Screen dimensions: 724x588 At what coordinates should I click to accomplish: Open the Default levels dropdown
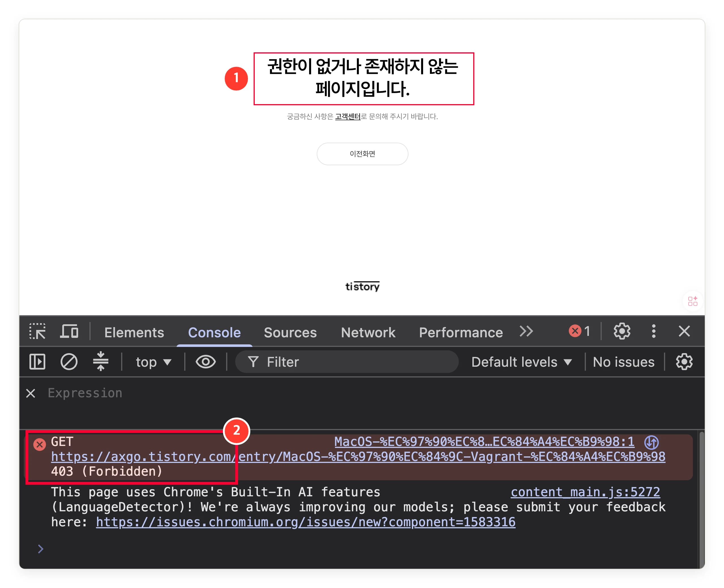(521, 362)
